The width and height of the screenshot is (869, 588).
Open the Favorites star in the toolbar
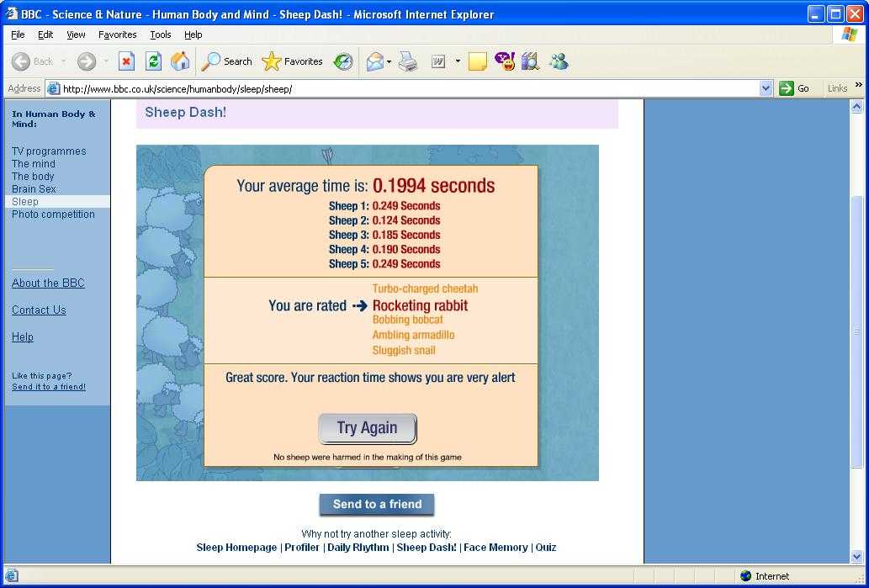click(293, 61)
